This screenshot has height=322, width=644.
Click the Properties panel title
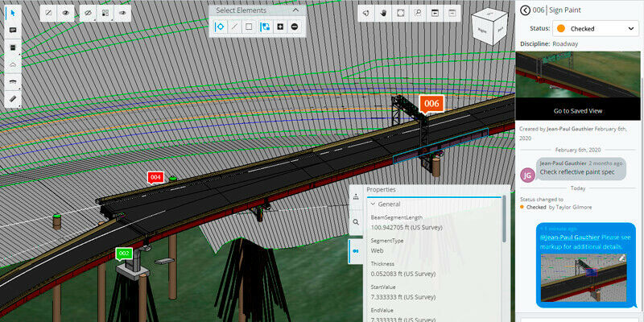coord(381,190)
